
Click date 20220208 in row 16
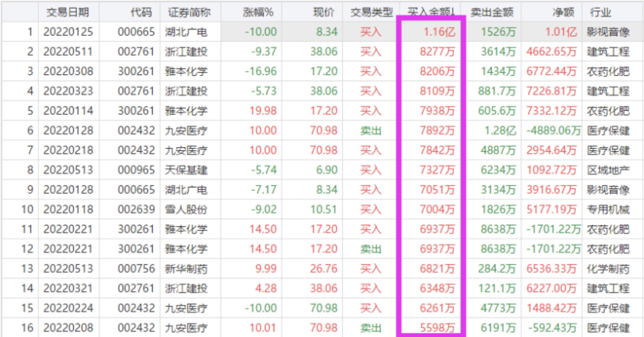click(x=68, y=328)
